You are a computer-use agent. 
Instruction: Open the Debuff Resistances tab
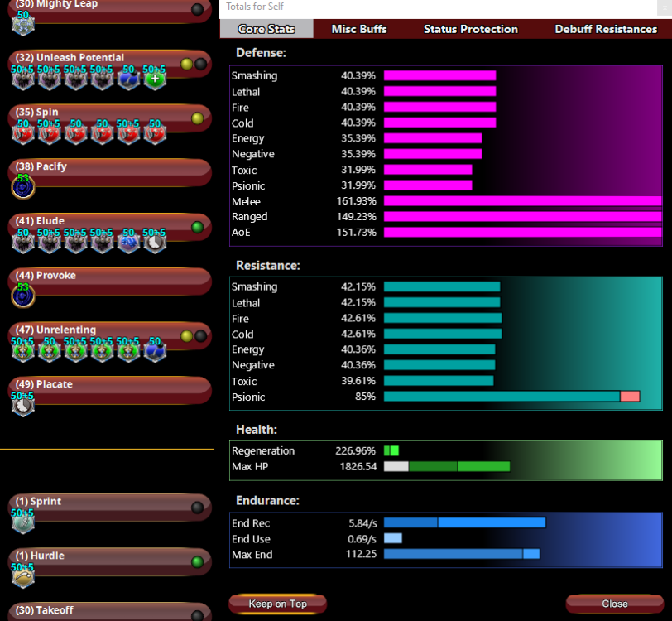point(606,29)
